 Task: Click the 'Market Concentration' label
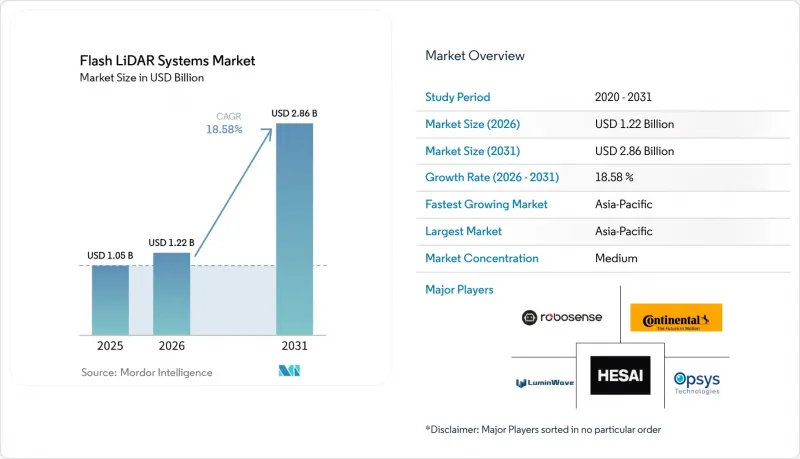pyautogui.click(x=482, y=258)
